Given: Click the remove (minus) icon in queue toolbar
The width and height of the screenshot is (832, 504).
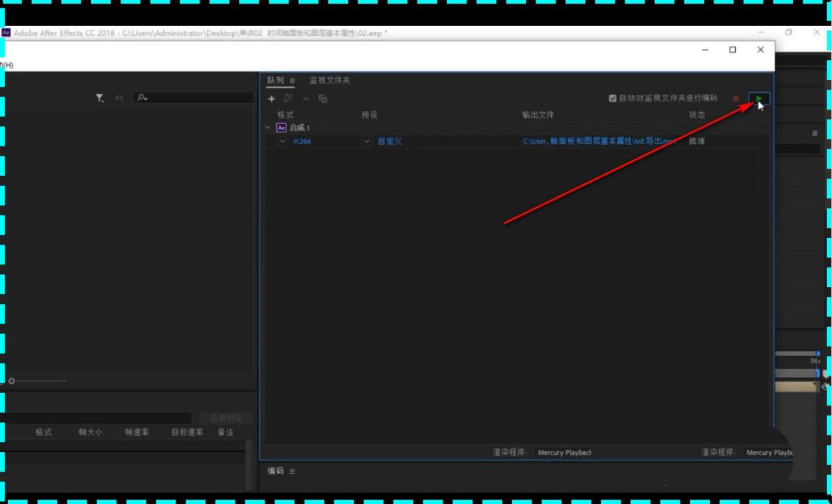Looking at the screenshot, I should click(x=305, y=99).
